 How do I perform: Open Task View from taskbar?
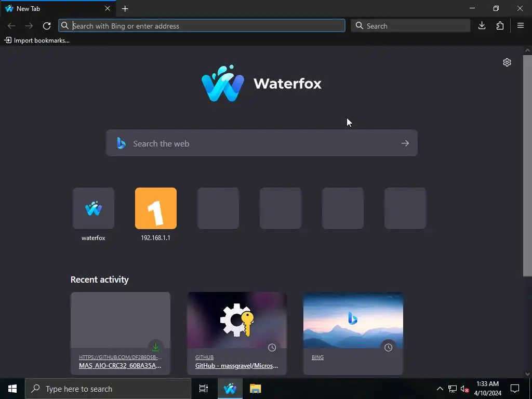tap(204, 389)
